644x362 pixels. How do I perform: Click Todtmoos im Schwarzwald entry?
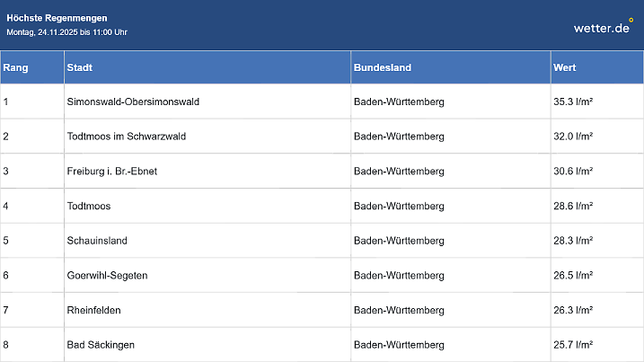pyautogui.click(x=127, y=137)
